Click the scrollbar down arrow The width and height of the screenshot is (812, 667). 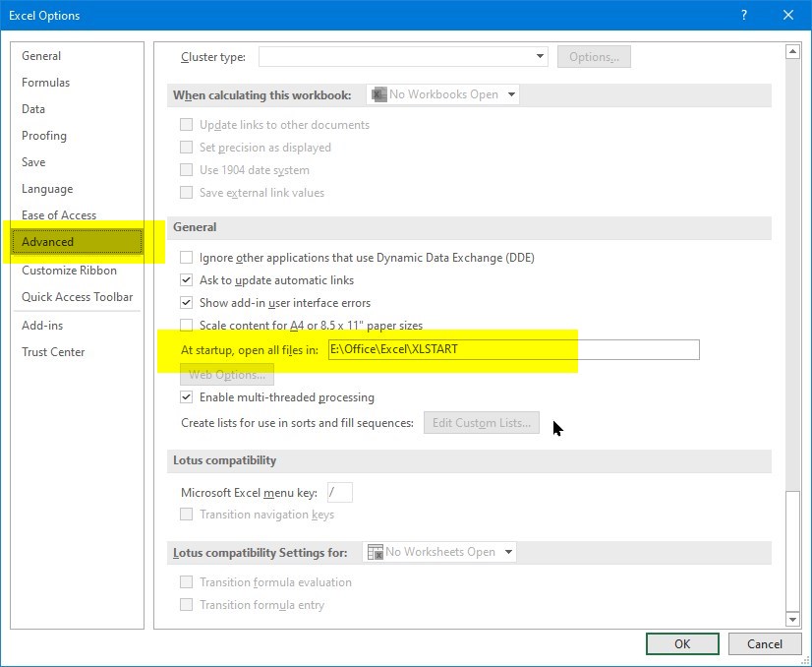[792, 619]
